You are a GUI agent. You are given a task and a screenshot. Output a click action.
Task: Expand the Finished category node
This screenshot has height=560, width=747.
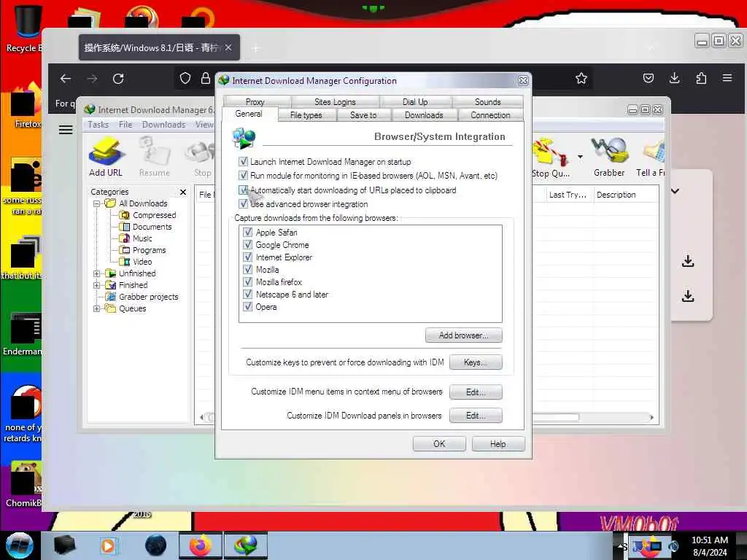97,285
